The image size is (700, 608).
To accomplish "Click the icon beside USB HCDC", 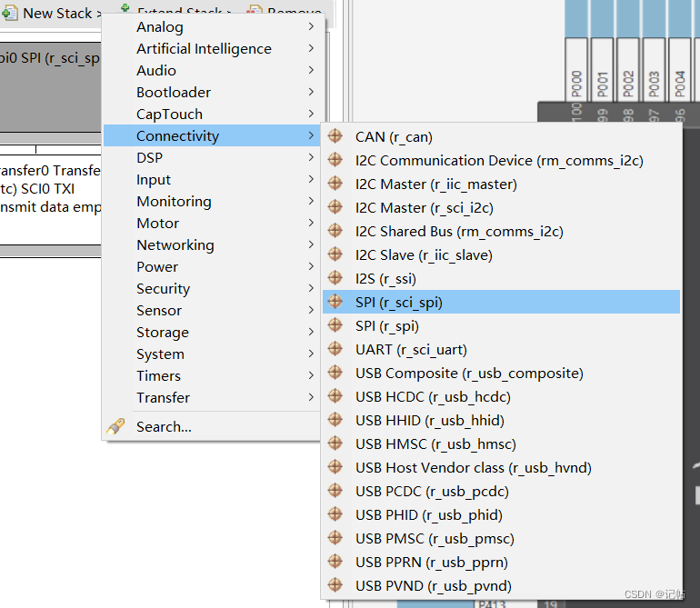I will point(335,396).
